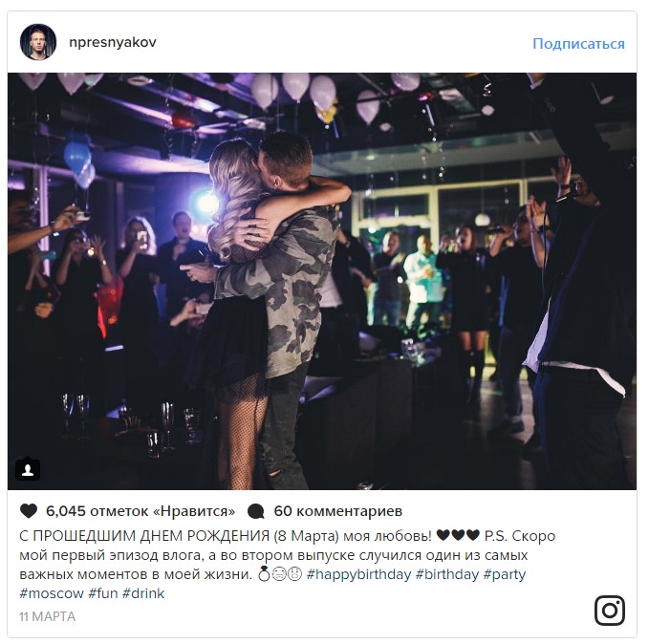Click the three black hearts in caption
Viewport: 649px width, 644px height.
click(x=458, y=536)
